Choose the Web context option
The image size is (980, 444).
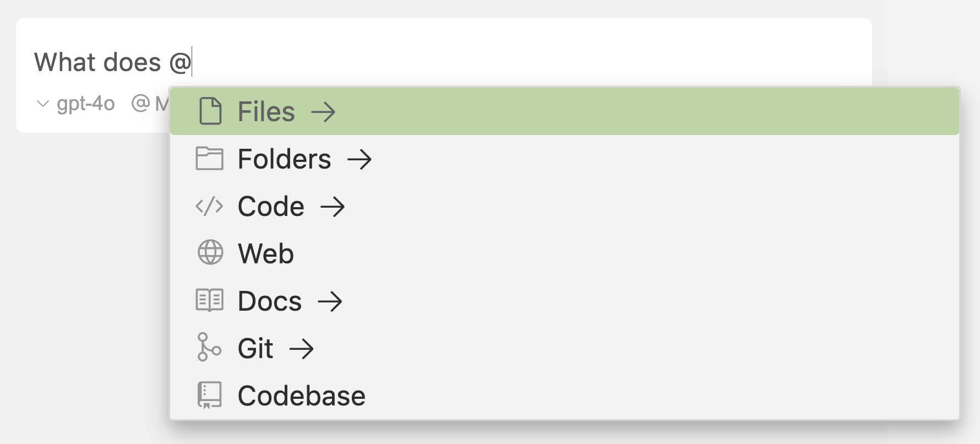pyautogui.click(x=265, y=253)
